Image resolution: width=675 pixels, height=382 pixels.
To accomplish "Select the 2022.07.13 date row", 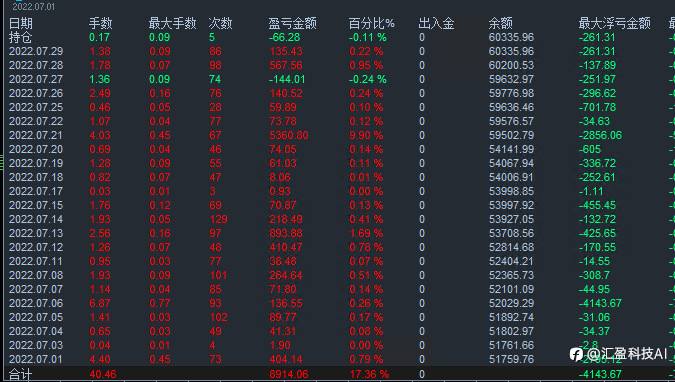I will [x=36, y=233].
